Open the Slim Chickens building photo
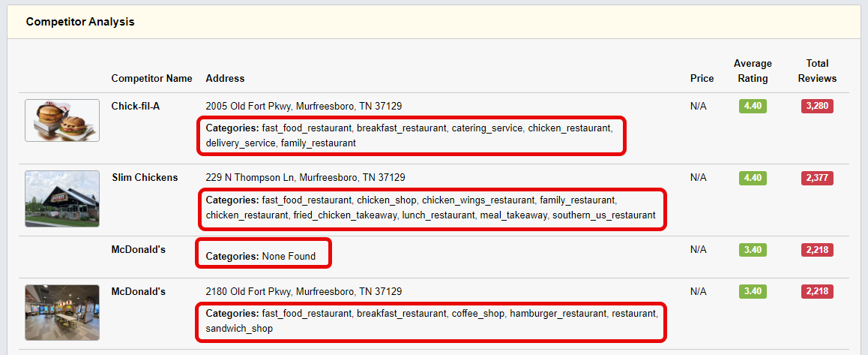868x355 pixels. tap(62, 198)
